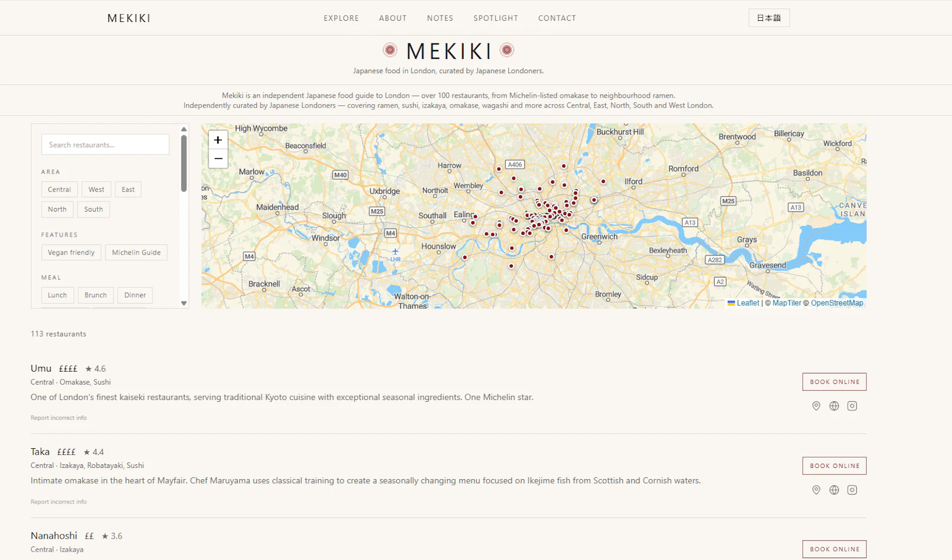Zoom in on the map
952x560 pixels.
(x=218, y=140)
